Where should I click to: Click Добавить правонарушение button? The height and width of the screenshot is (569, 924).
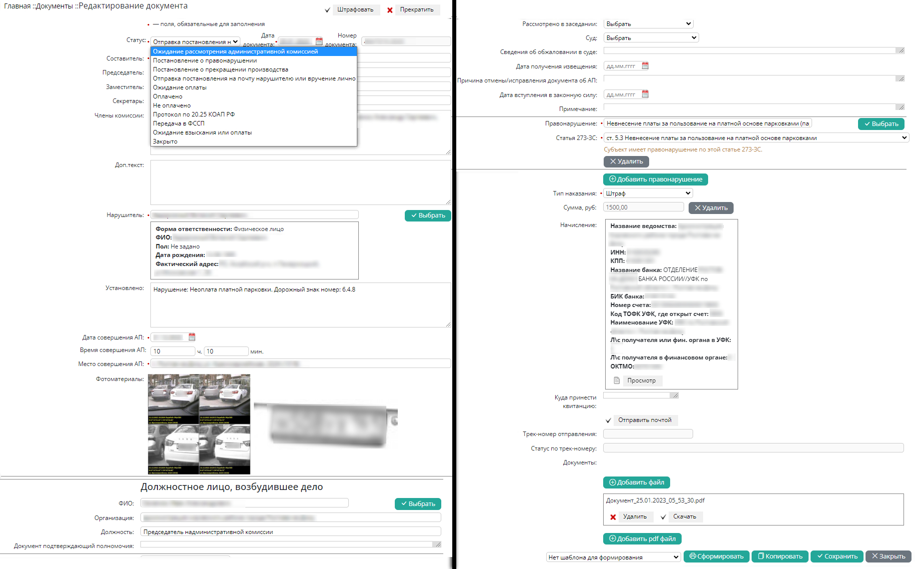(x=655, y=179)
